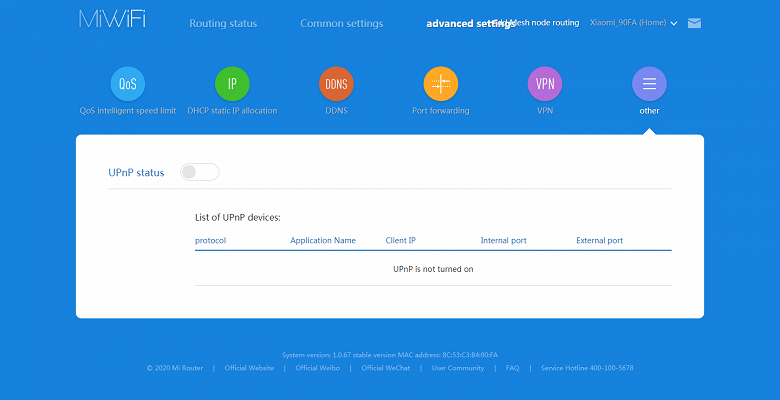Screen dimensions: 780x400
Task: Open the Official Weibo footer link
Action: [x=317, y=368]
